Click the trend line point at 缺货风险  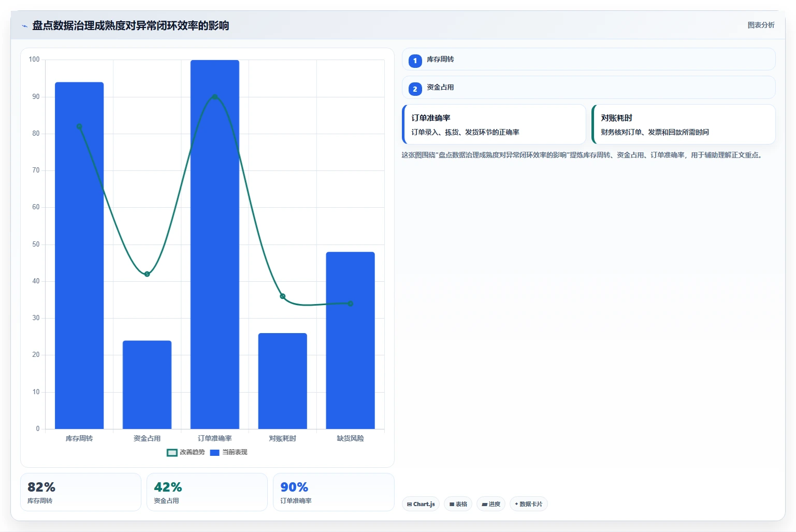coord(350,304)
